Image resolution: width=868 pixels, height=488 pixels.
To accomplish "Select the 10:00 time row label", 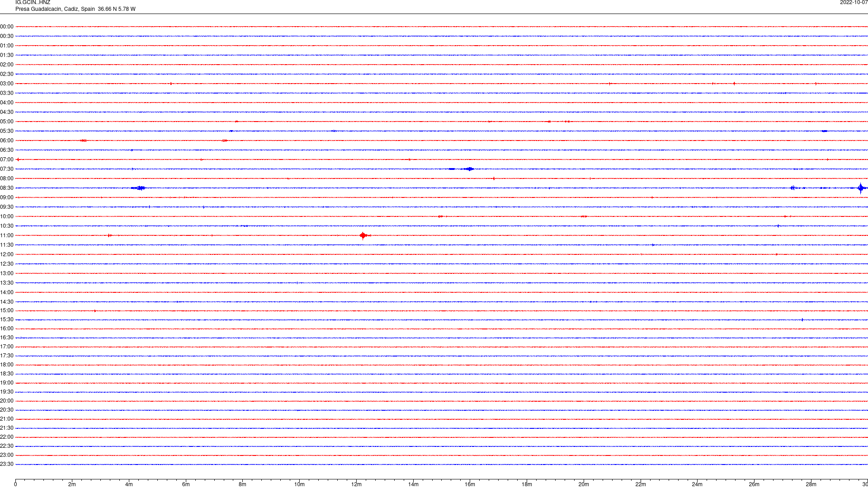I will coord(7,216).
